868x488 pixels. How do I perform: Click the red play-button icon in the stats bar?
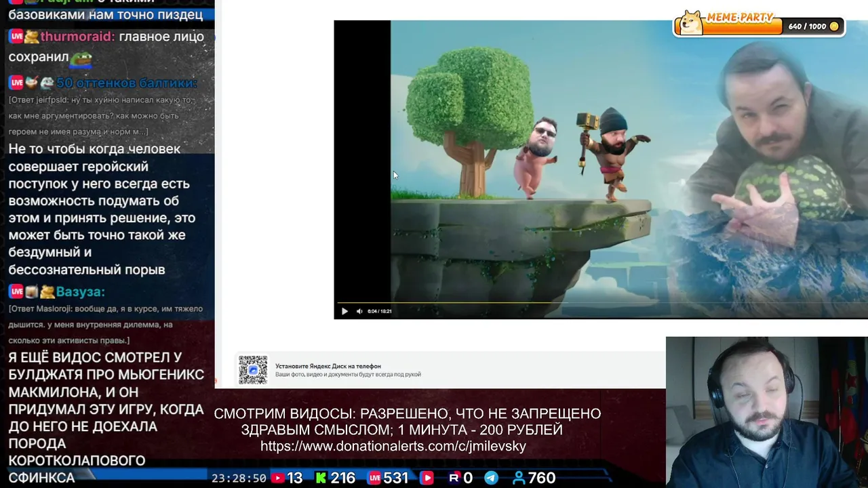(427, 478)
